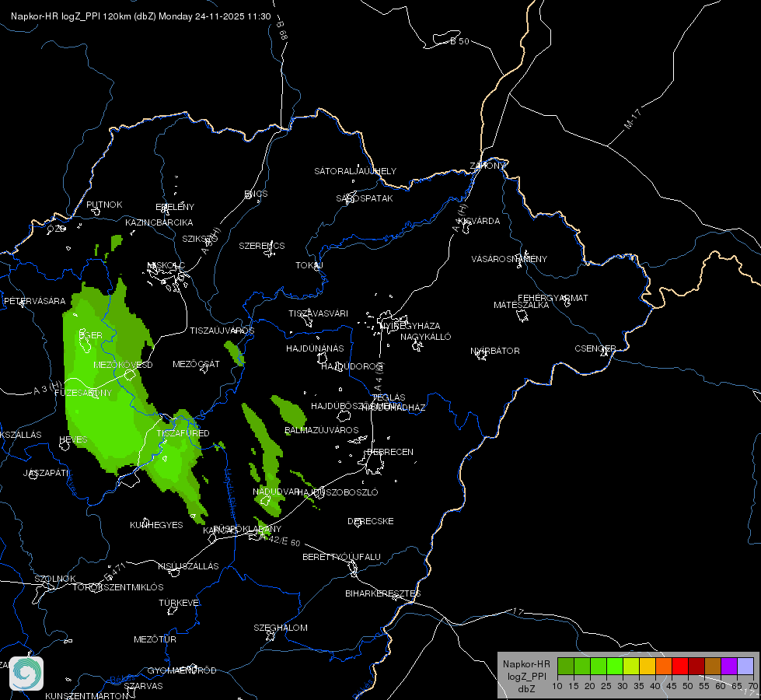Click the TOKAJ city label
This screenshot has width=761, height=700.
click(x=309, y=265)
